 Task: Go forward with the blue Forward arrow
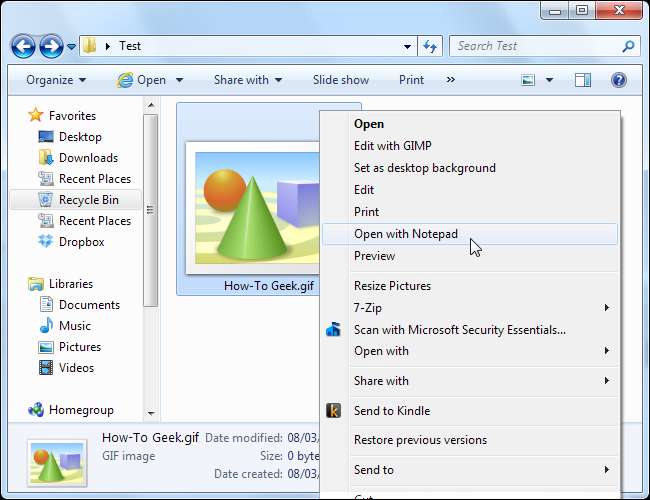(x=51, y=46)
